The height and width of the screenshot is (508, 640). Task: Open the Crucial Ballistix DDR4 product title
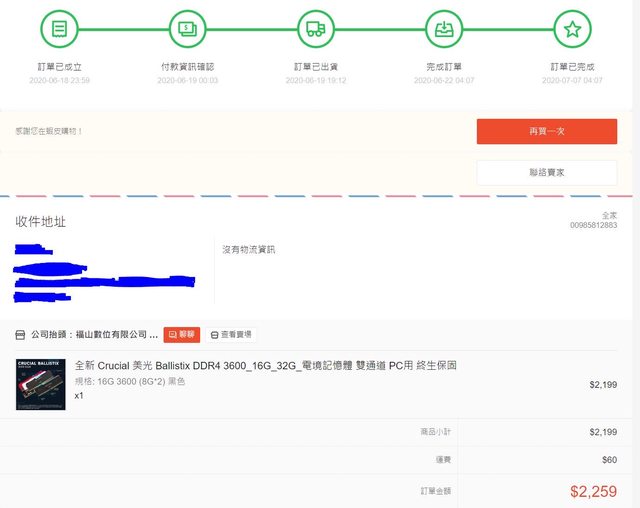pos(266,365)
